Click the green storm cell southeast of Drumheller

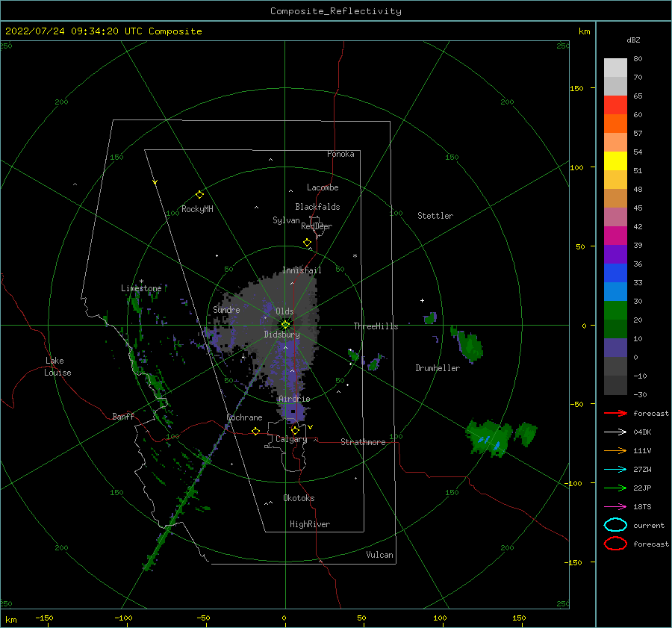(488, 438)
